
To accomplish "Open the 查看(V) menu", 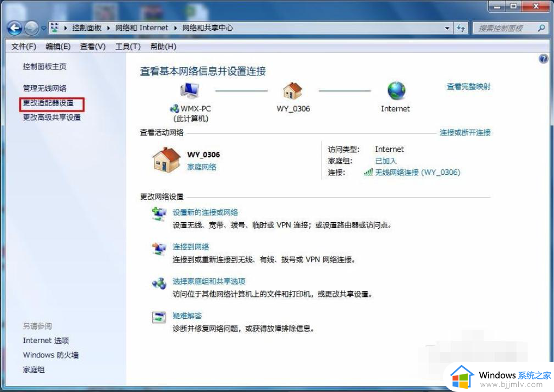I will [x=92, y=46].
